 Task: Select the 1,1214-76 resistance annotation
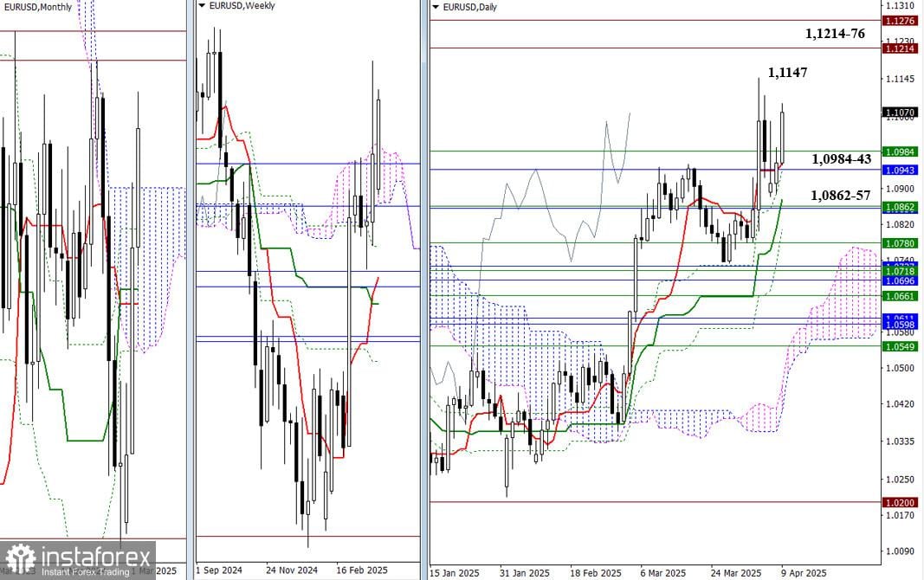(835, 34)
